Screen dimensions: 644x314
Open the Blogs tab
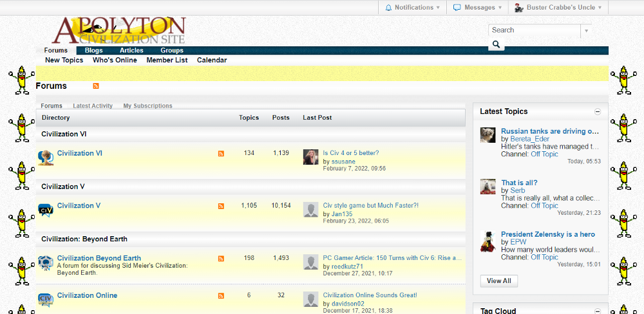93,50
